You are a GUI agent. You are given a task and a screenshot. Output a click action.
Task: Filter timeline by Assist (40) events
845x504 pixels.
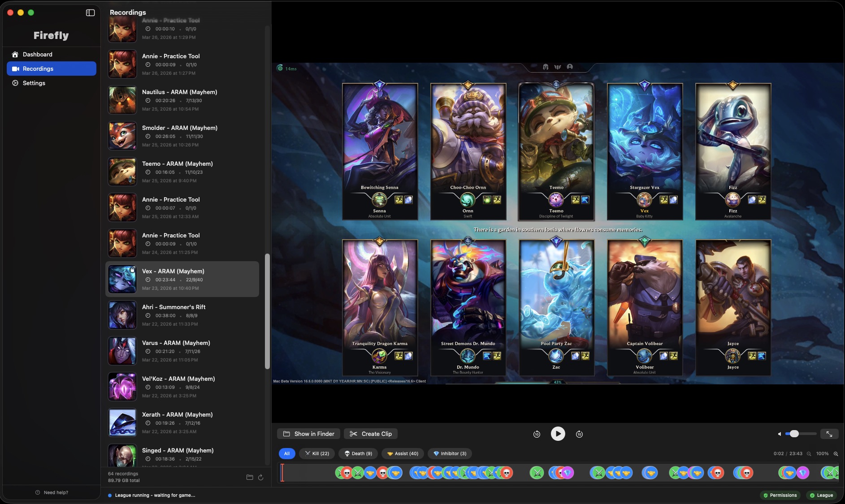coord(403,453)
